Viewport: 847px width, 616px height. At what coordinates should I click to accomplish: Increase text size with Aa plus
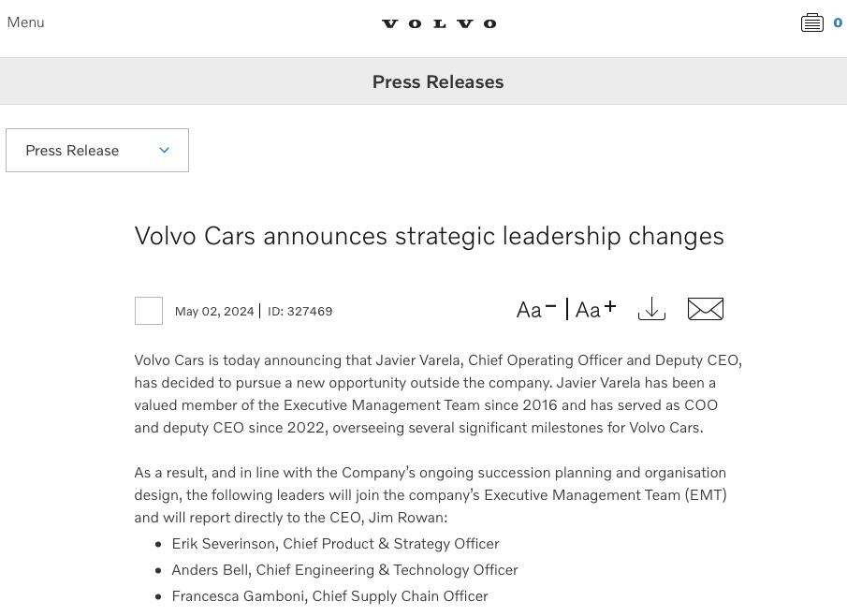point(595,309)
